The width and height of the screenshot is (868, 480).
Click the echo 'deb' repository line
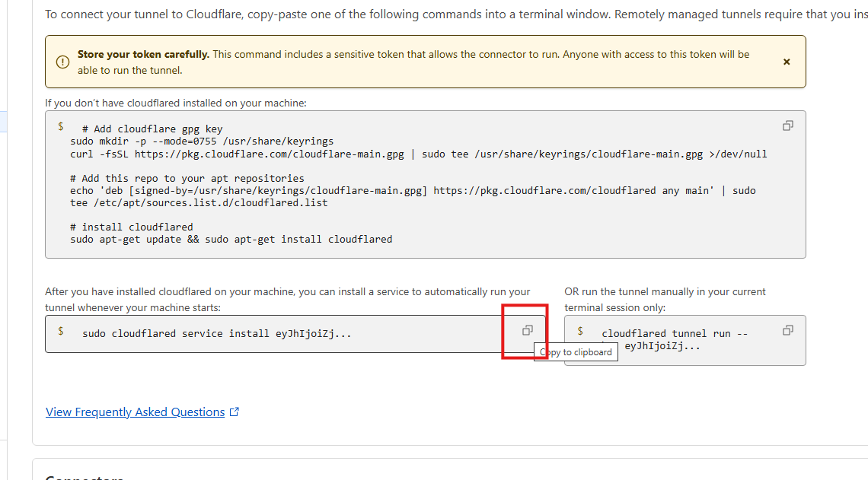coord(412,190)
